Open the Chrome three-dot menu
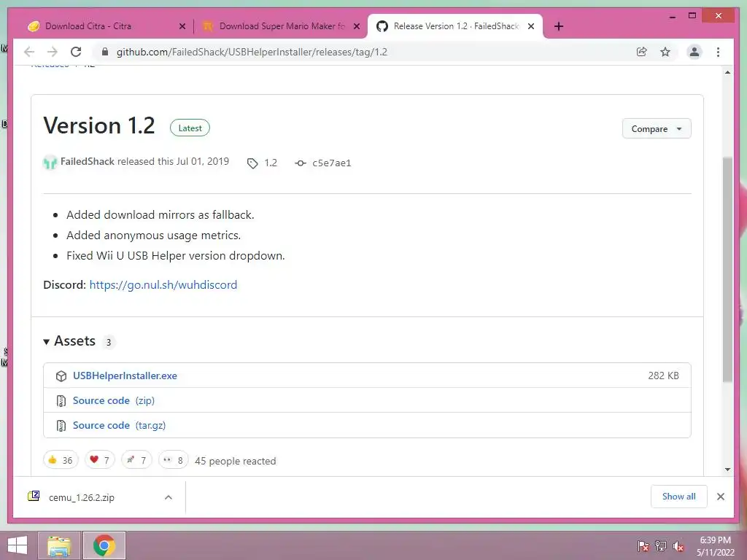 pos(718,52)
